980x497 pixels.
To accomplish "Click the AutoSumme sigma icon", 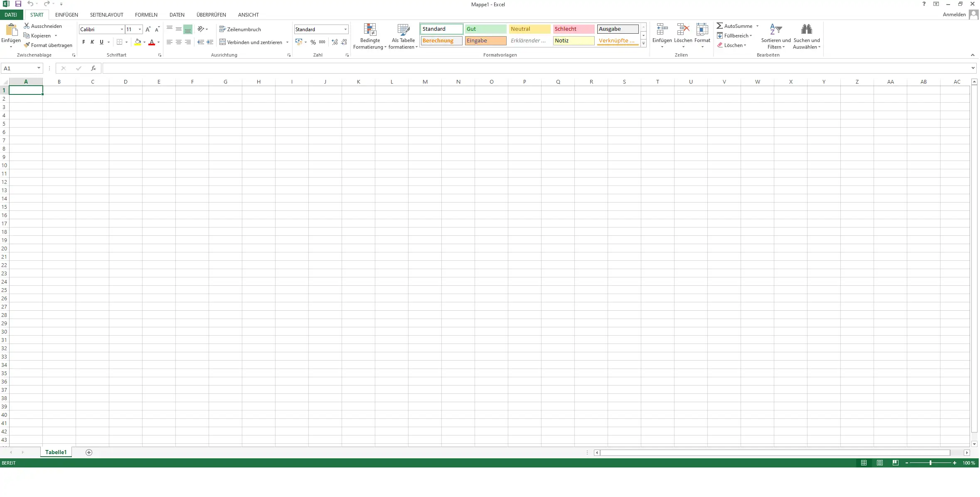I will [719, 26].
